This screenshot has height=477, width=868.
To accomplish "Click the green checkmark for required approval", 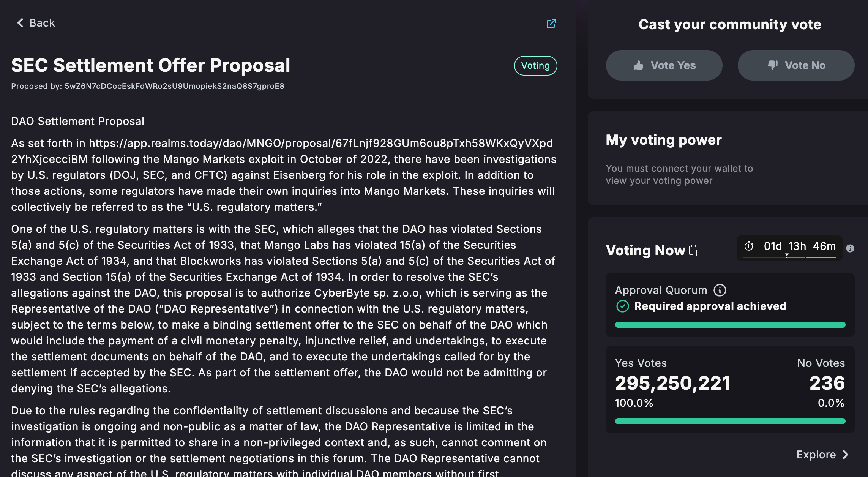I will pos(622,306).
